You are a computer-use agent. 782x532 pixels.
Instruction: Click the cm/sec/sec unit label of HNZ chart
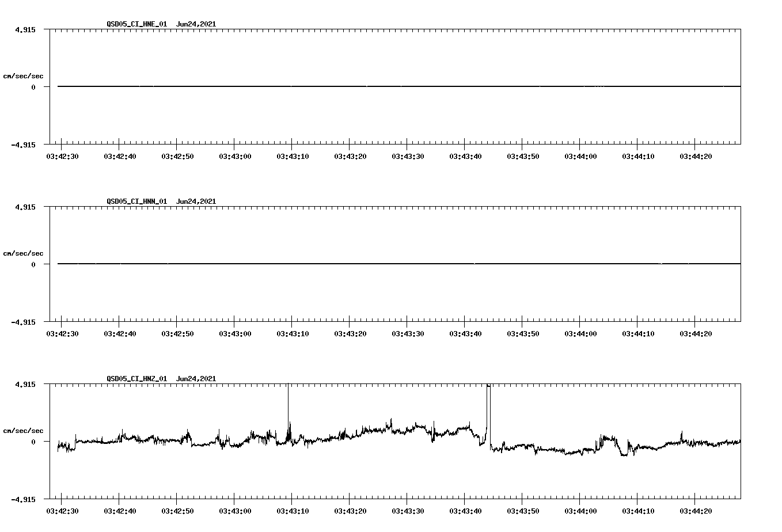23,431
